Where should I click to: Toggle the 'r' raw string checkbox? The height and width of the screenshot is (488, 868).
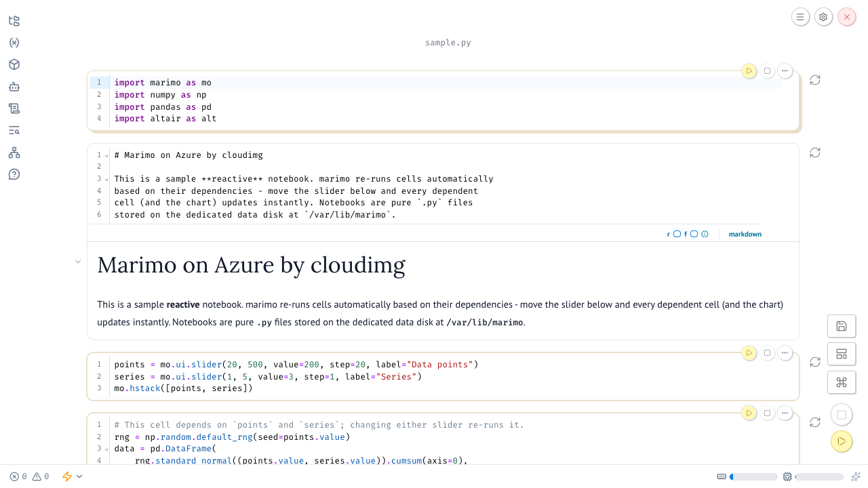coord(677,234)
